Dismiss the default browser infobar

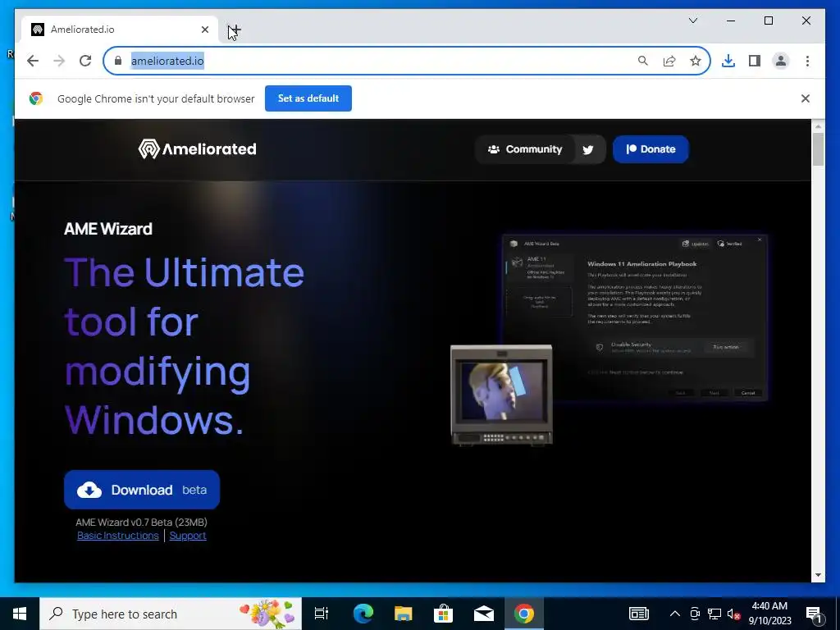coord(806,98)
